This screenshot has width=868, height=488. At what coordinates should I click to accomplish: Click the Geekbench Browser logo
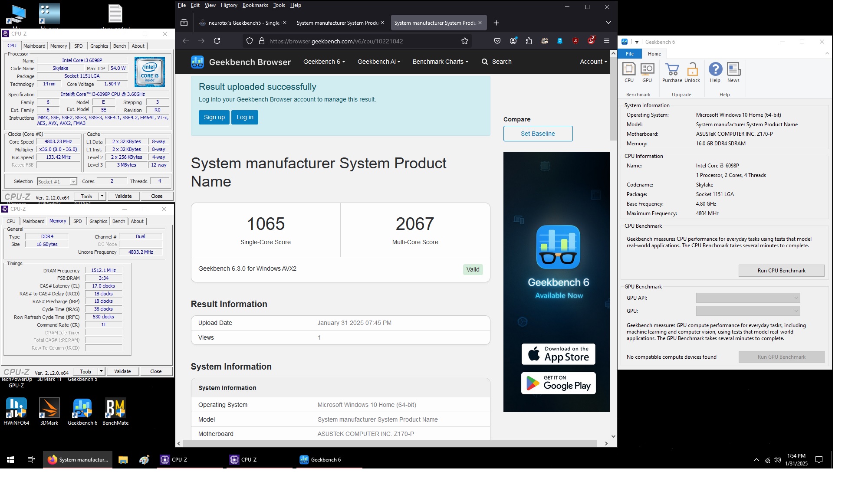pos(241,62)
